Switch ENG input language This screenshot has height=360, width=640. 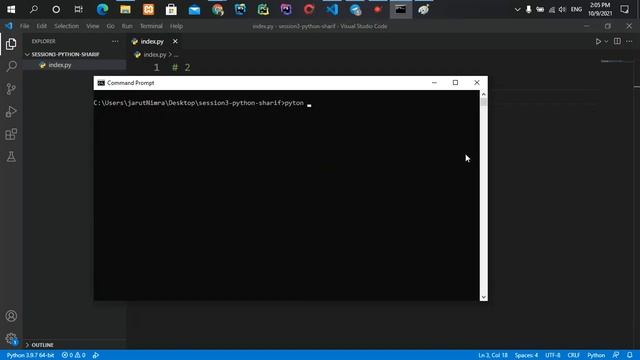(x=576, y=9)
